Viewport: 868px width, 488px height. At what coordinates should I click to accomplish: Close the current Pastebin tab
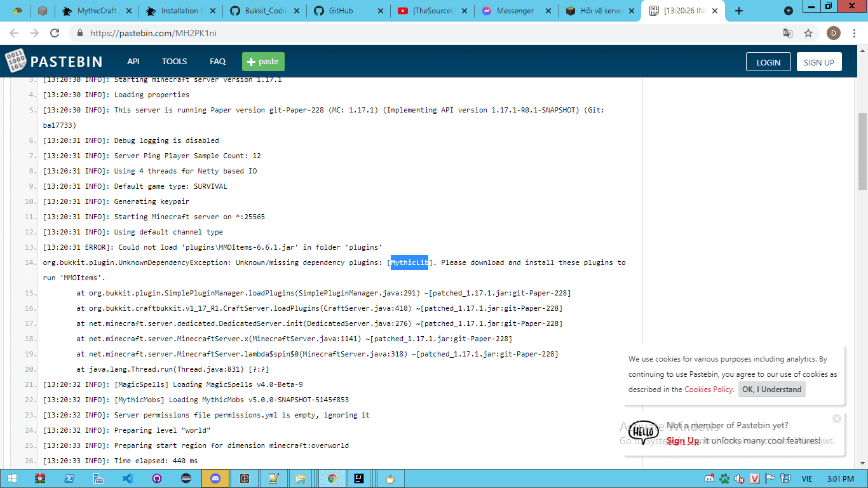[x=714, y=11]
